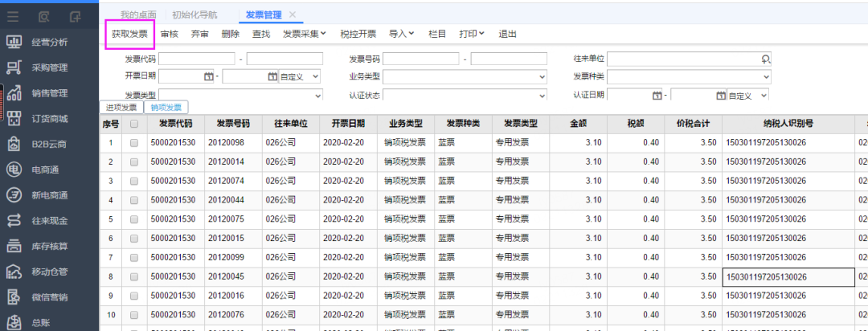
Task: Toggle the select-all checkbox in table header
Action: tap(134, 124)
